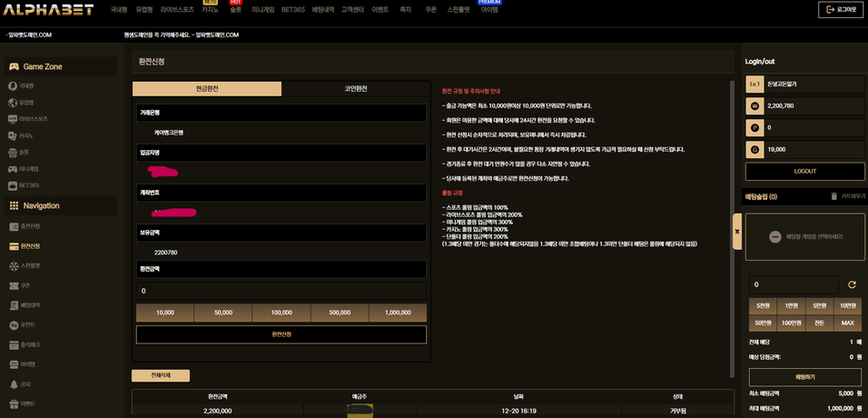Viewport: 868px width, 418px height.
Task: Open 슬롯 from the Game Zone sidebar
Action: 24,152
